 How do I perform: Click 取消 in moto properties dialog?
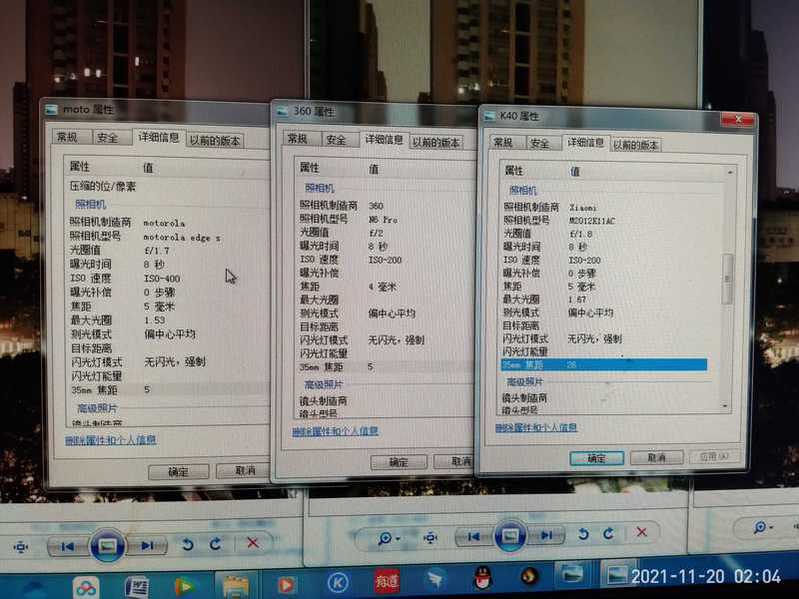tap(244, 471)
